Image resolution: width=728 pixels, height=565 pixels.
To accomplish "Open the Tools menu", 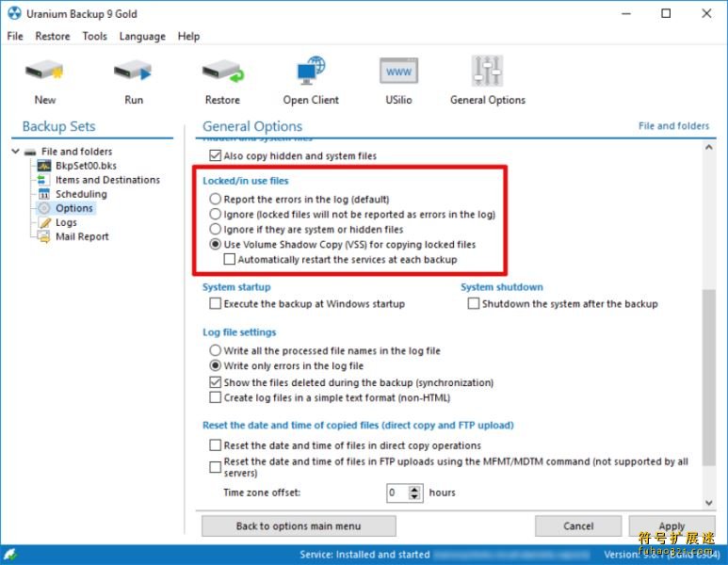I will 95,36.
